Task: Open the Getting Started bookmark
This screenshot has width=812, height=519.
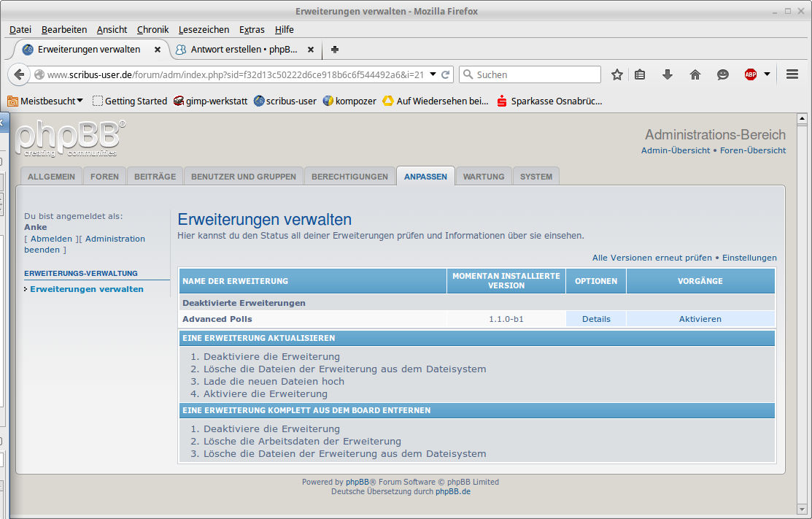Action: click(x=129, y=101)
